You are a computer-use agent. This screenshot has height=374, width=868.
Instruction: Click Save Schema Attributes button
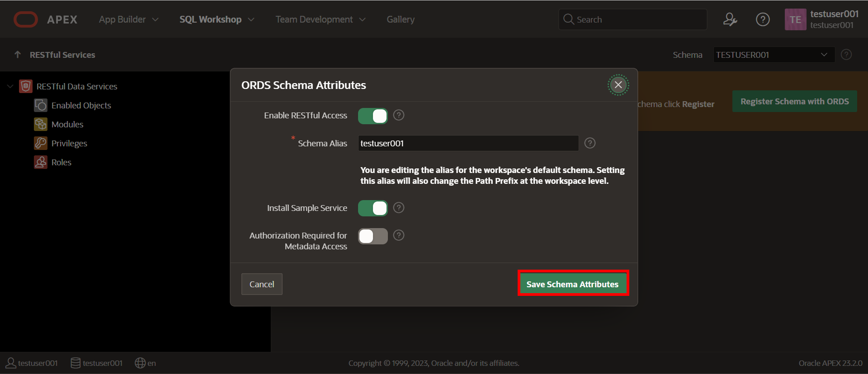(x=573, y=284)
